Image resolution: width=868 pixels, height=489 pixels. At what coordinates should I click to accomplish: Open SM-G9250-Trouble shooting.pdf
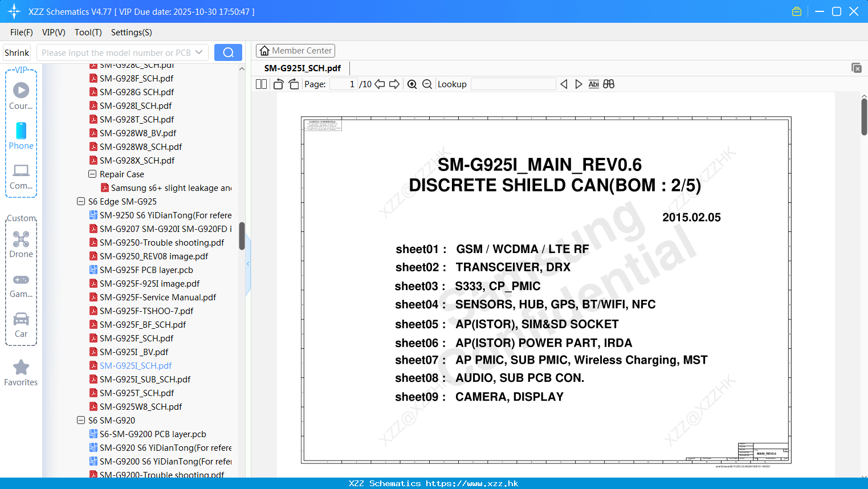pyautogui.click(x=162, y=242)
